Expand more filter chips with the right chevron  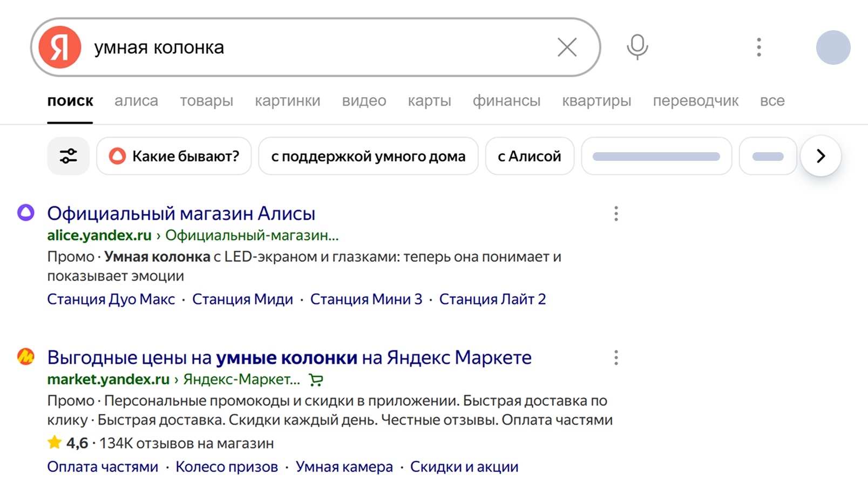point(820,156)
